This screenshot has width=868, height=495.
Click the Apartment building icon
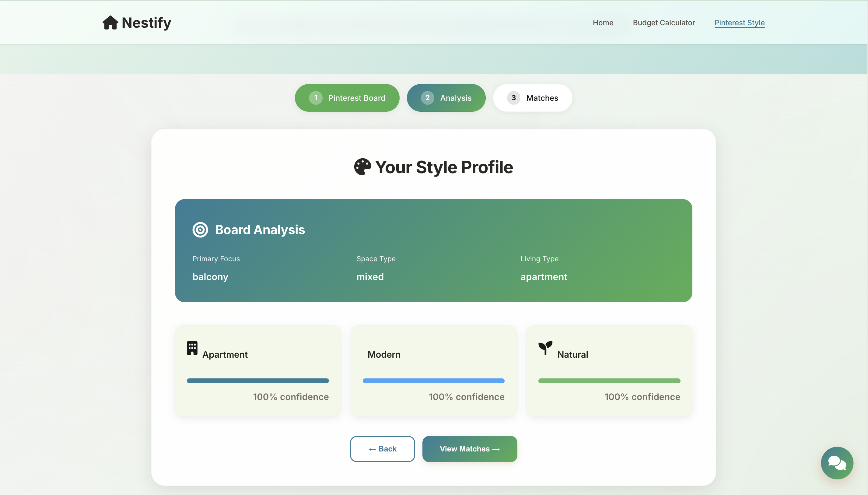[x=192, y=348]
